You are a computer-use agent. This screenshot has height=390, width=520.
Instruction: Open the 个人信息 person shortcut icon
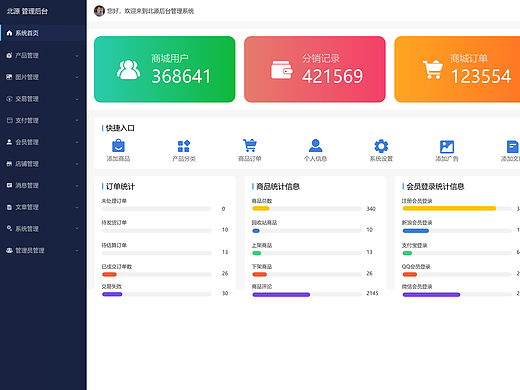315,146
